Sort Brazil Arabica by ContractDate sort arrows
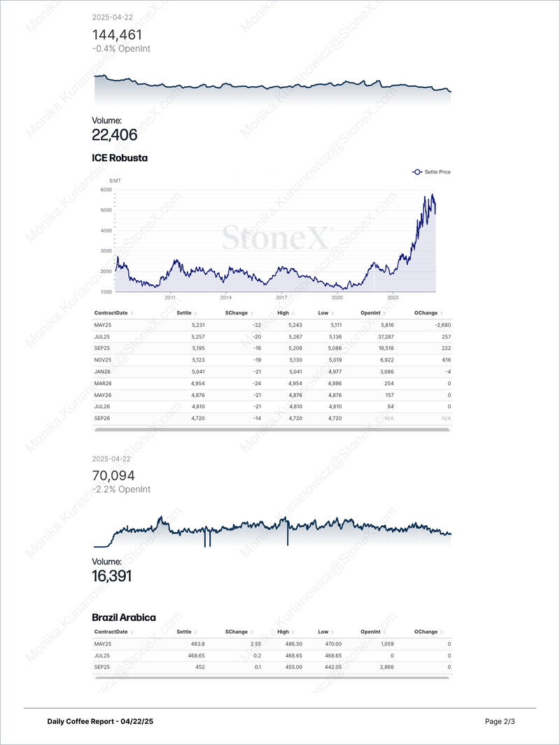 click(132, 632)
